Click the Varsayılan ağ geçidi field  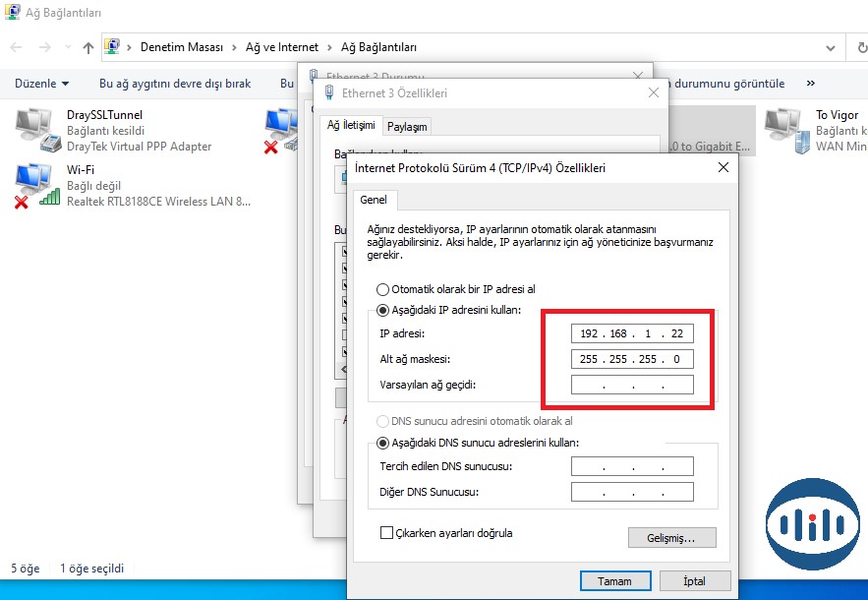[632, 386]
